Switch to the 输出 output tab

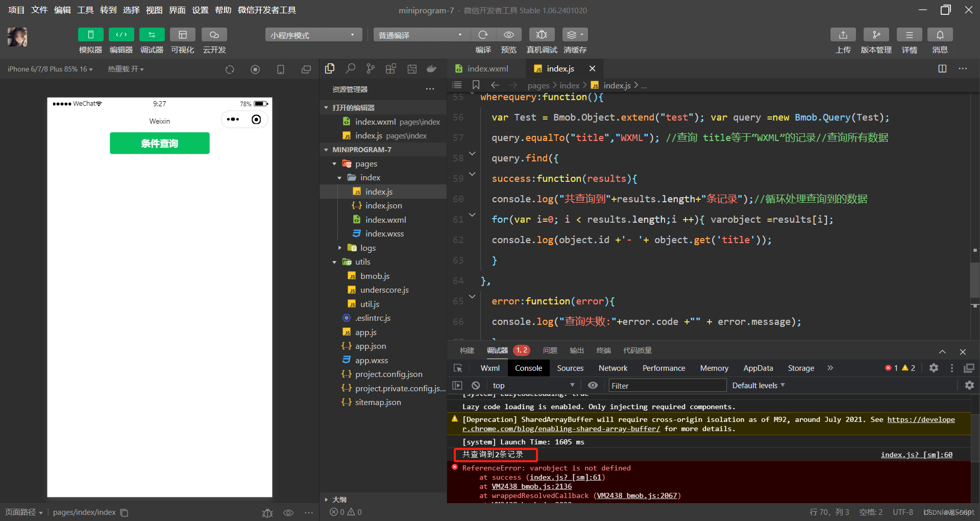tap(577, 350)
